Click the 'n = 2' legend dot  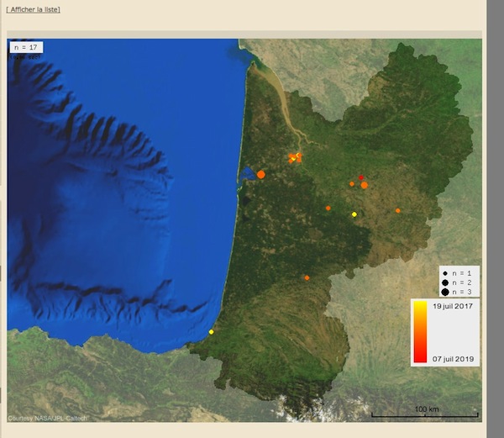tap(444, 282)
